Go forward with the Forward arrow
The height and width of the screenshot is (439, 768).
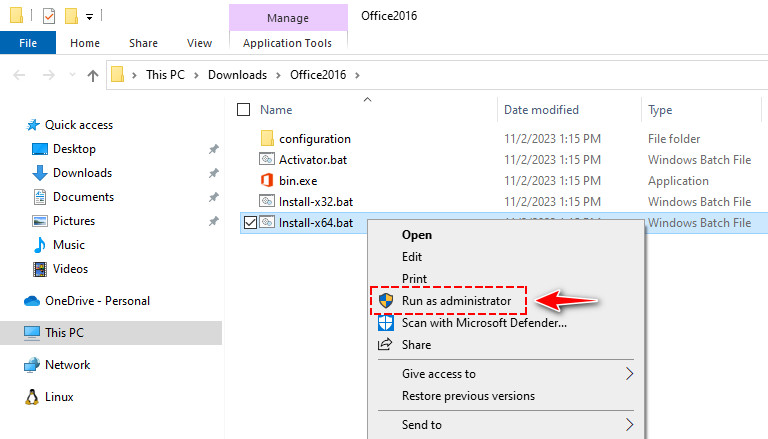pyautogui.click(x=48, y=75)
